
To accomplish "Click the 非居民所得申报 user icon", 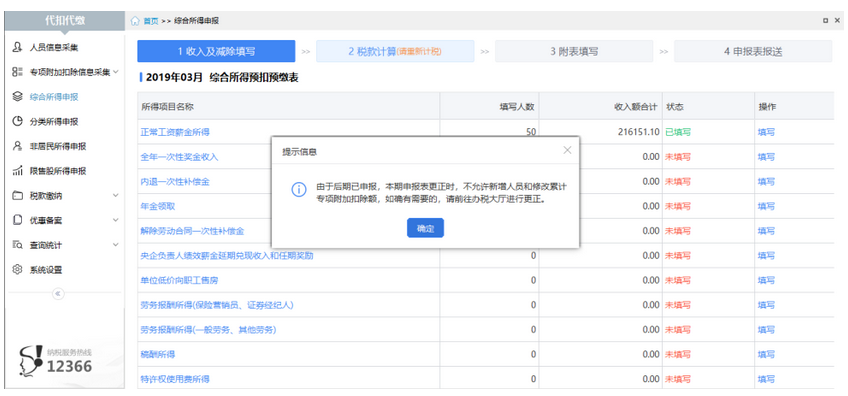I will pyautogui.click(x=17, y=146).
